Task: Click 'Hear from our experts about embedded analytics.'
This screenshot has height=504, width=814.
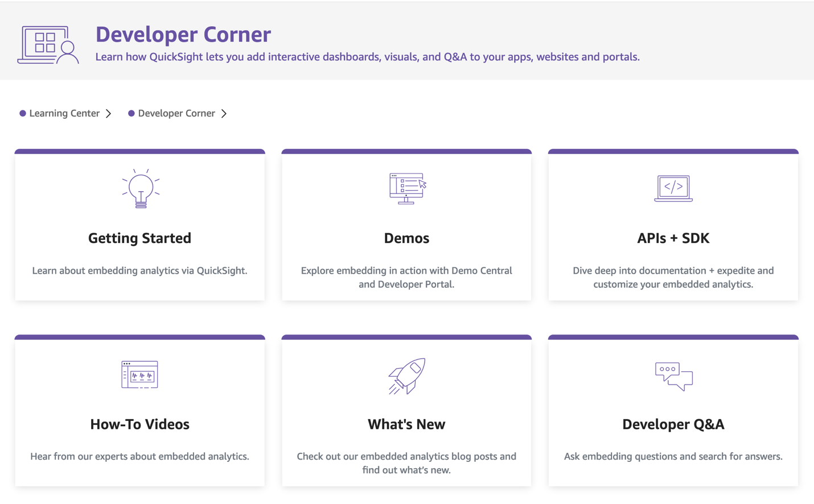Action: click(139, 456)
